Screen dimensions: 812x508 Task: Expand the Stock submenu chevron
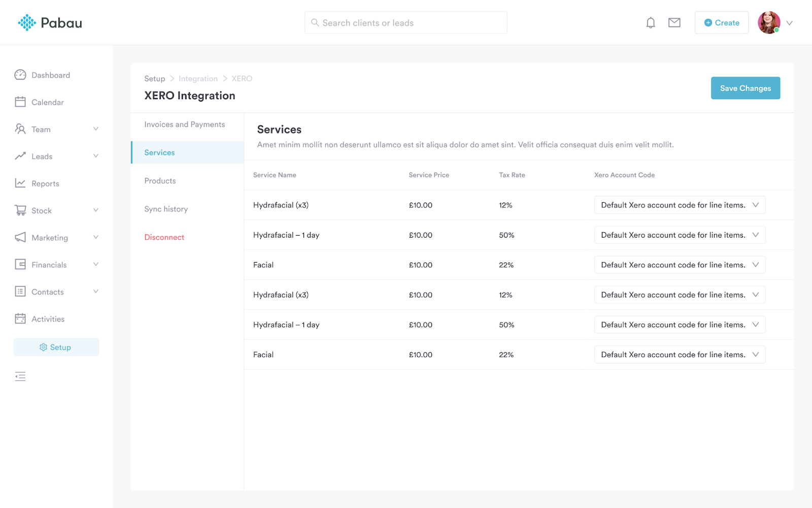coord(96,210)
